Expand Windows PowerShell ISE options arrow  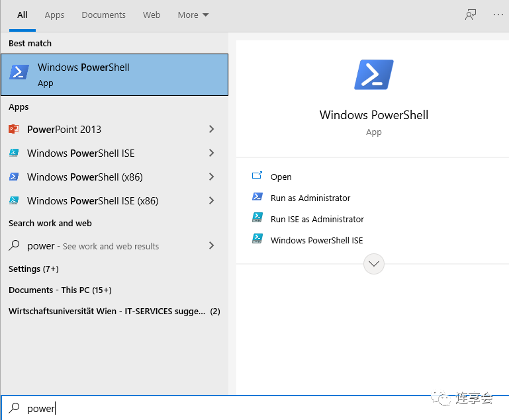pyautogui.click(x=211, y=153)
